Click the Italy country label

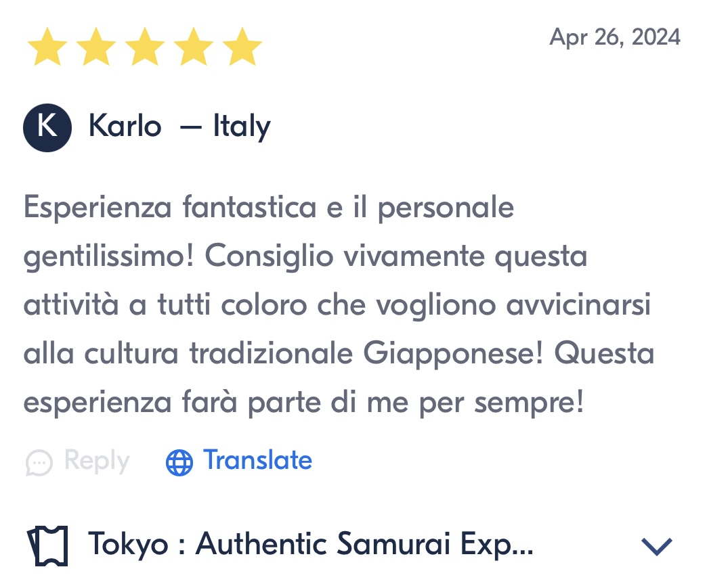pos(242,127)
